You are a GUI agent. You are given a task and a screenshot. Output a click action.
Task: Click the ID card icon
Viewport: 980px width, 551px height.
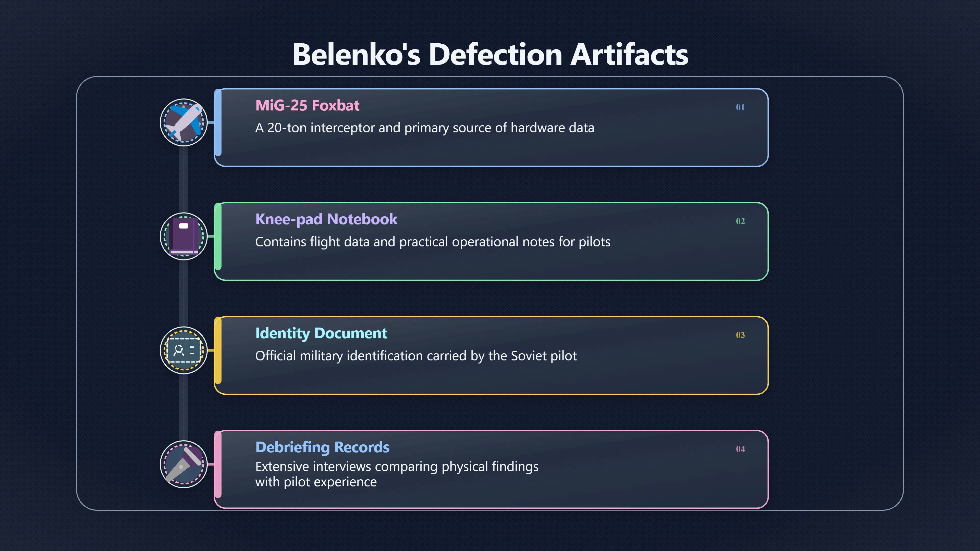pyautogui.click(x=184, y=350)
